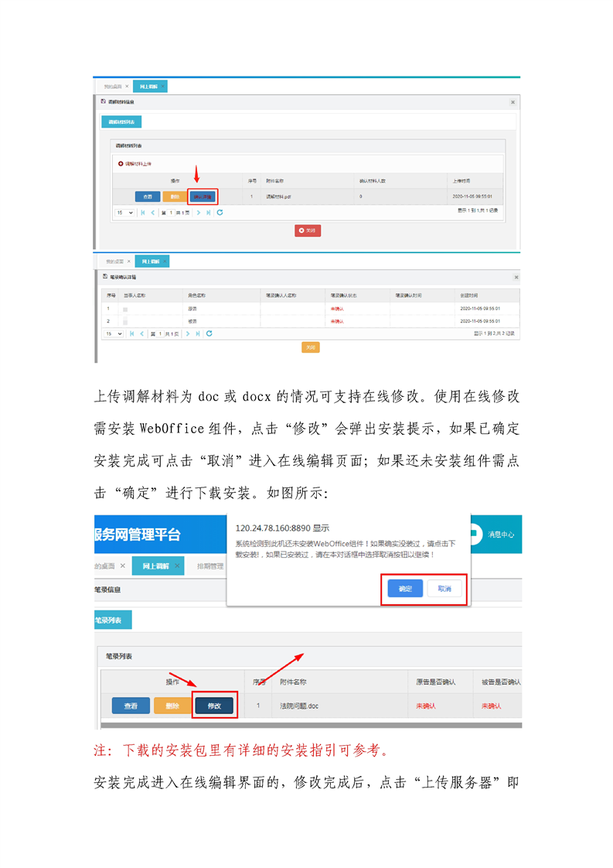
Task: Go to first page in 调解材料列表 pager
Action: [x=143, y=213]
